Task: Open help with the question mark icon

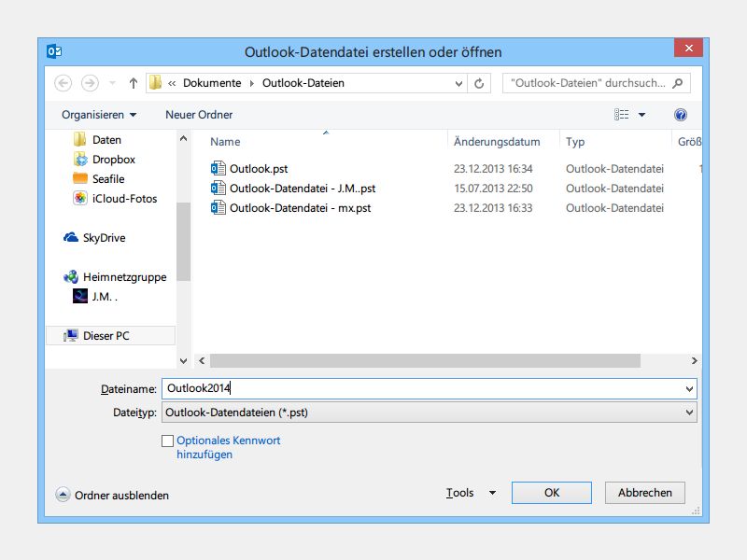Action: click(x=681, y=115)
